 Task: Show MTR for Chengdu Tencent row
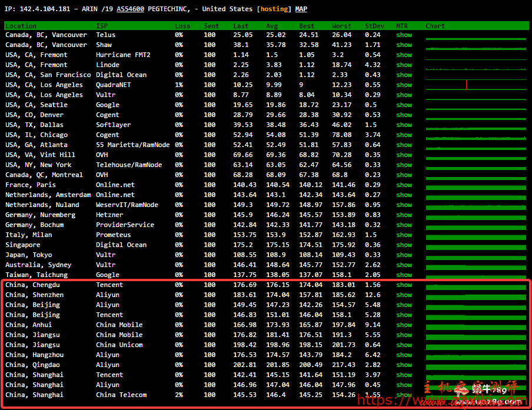click(x=404, y=285)
